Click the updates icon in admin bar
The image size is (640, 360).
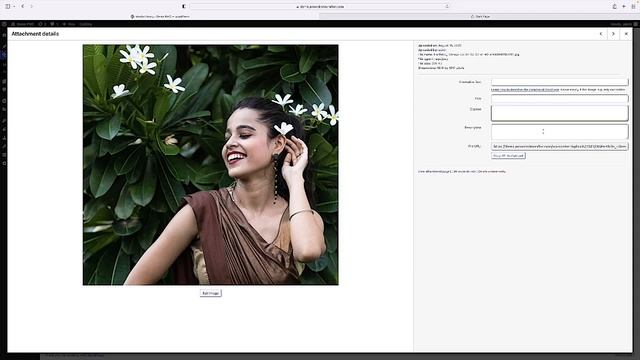click(x=42, y=24)
